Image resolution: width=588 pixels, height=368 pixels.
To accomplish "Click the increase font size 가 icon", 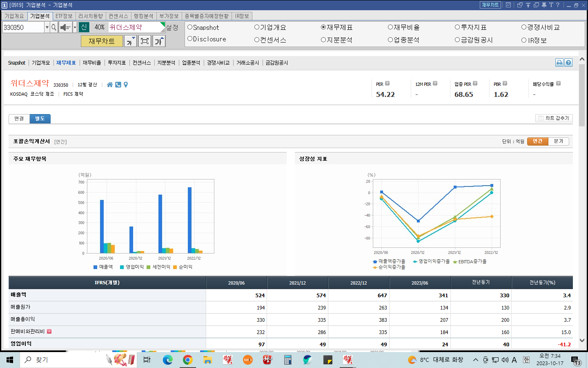I will tap(159, 41).
